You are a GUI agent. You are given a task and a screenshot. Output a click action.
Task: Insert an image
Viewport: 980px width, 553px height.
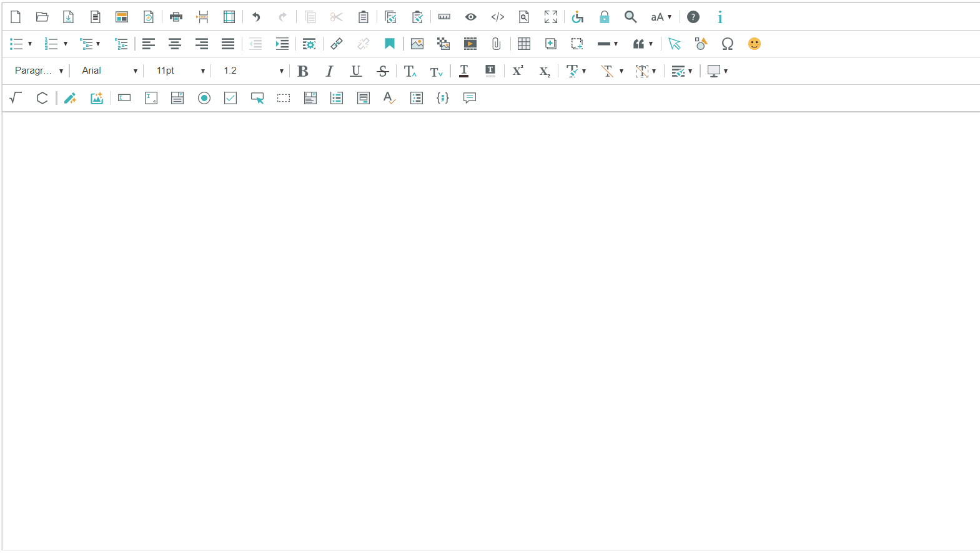(417, 44)
